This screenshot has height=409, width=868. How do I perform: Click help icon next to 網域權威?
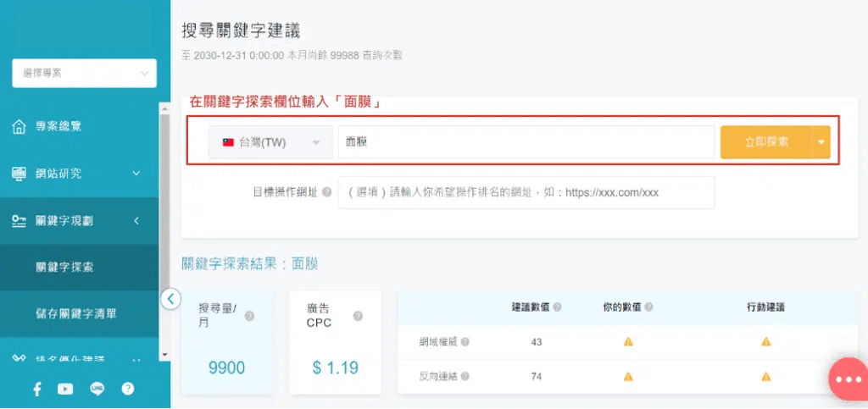[x=465, y=342]
